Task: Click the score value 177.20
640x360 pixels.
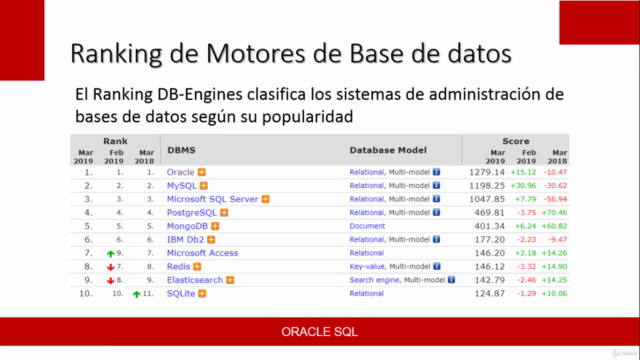Action: (x=490, y=240)
